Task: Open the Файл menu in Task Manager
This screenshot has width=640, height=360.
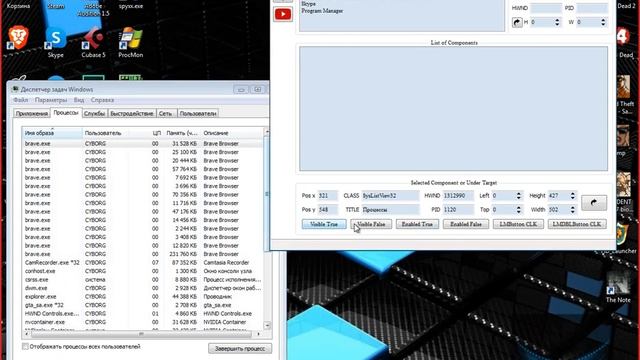Action: coord(20,100)
